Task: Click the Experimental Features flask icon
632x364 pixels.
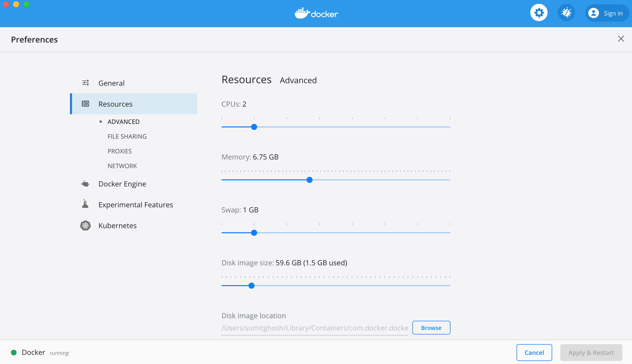Action: pyautogui.click(x=85, y=204)
